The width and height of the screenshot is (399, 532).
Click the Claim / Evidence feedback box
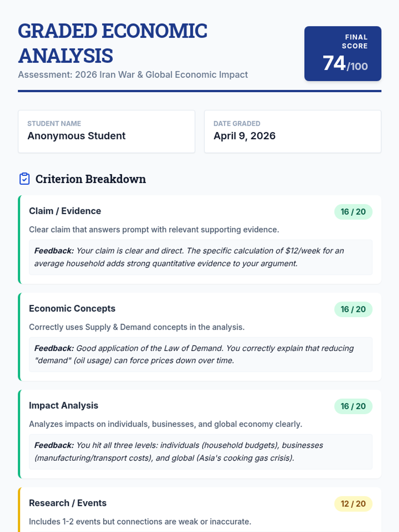[200, 257]
